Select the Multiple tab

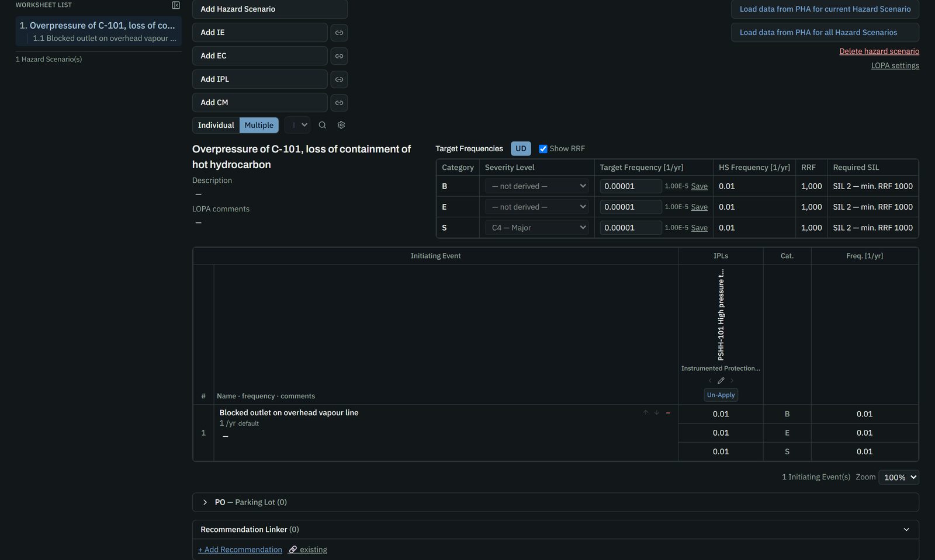click(x=259, y=125)
